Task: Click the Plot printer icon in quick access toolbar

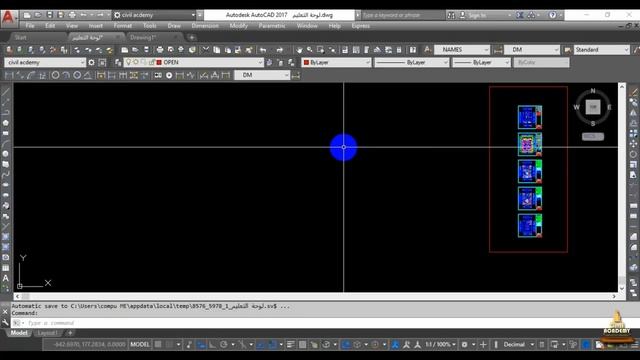Action: pyautogui.click(x=72, y=15)
